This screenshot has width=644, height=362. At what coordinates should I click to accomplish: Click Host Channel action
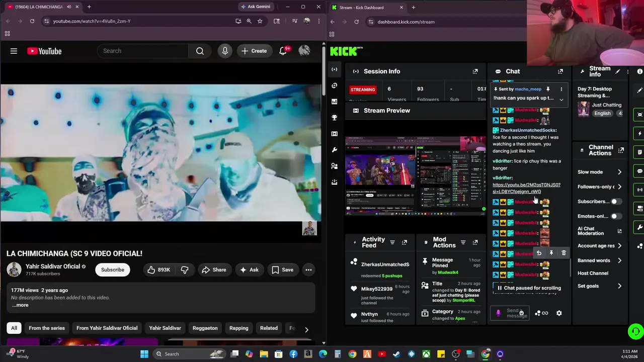pyautogui.click(x=593, y=274)
